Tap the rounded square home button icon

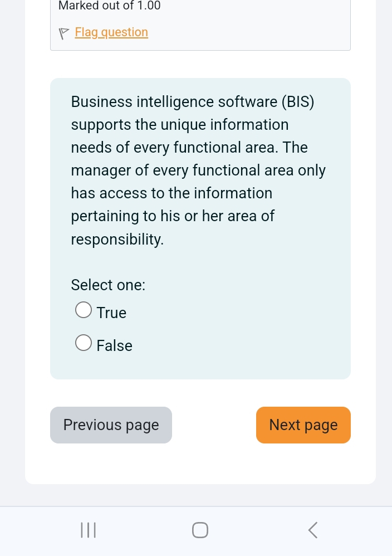click(200, 530)
